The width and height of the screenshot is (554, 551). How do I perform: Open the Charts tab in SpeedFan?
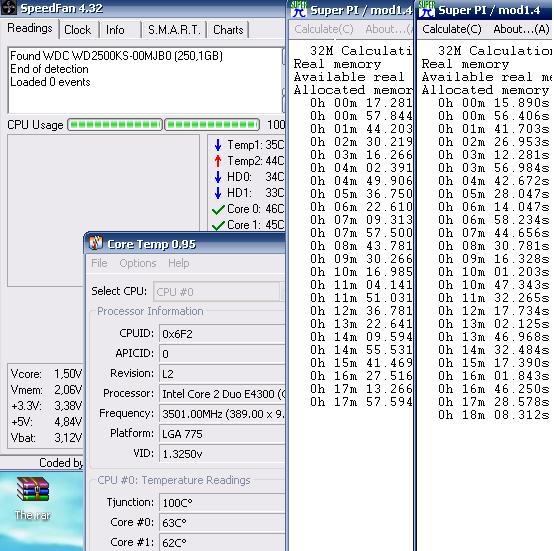click(x=228, y=30)
